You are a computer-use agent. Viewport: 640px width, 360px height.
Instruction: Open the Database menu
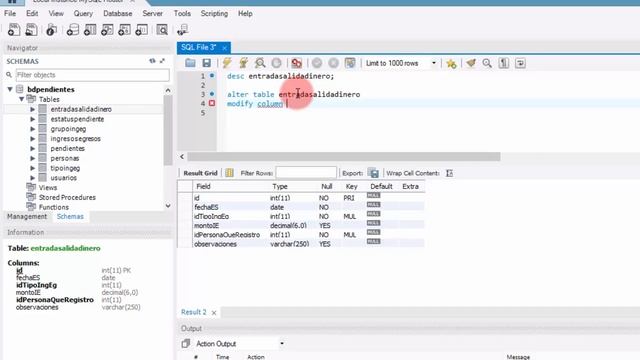pyautogui.click(x=118, y=13)
